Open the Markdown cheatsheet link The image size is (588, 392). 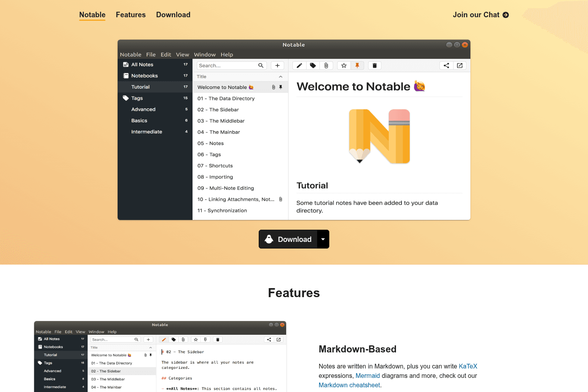click(349, 385)
